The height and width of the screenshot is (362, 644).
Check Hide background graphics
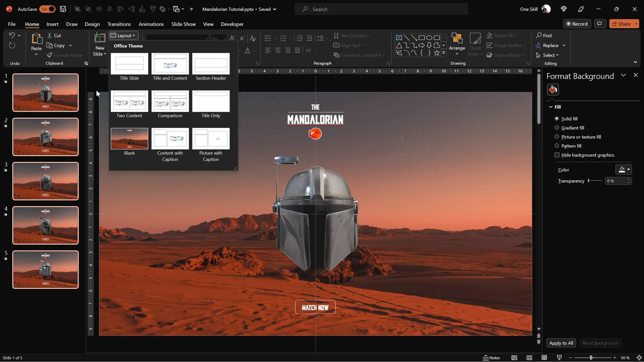557,155
